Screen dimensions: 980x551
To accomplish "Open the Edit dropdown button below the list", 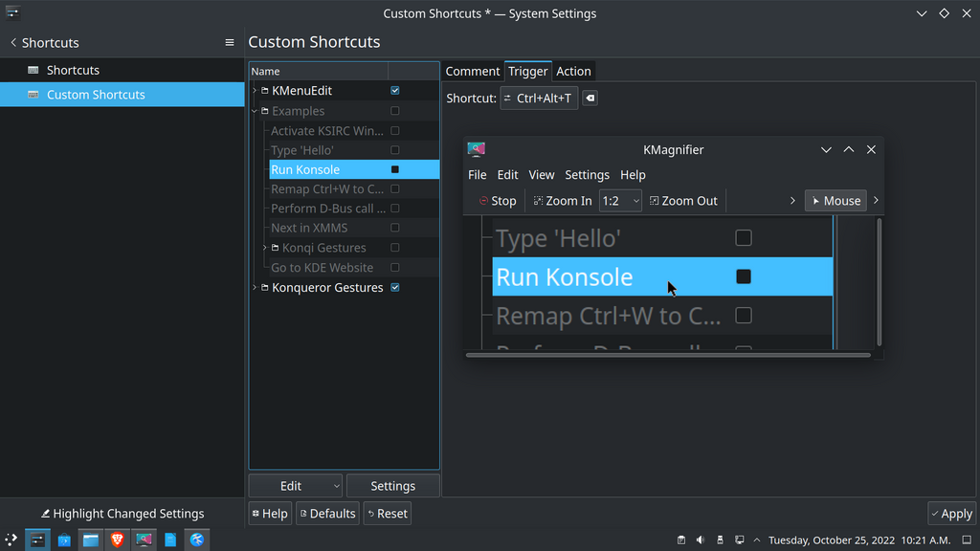I will click(x=295, y=486).
